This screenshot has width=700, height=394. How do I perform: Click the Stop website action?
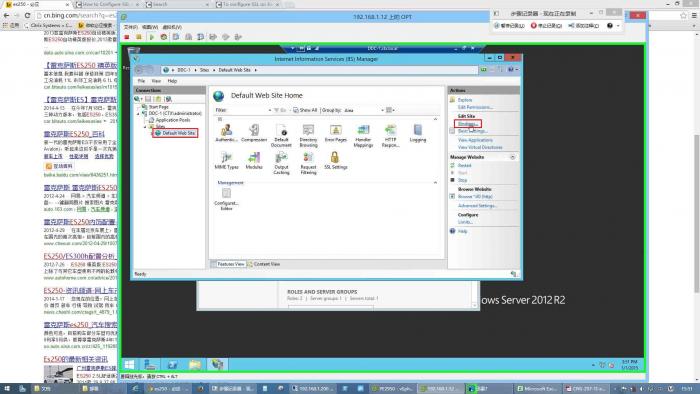pyautogui.click(x=462, y=180)
